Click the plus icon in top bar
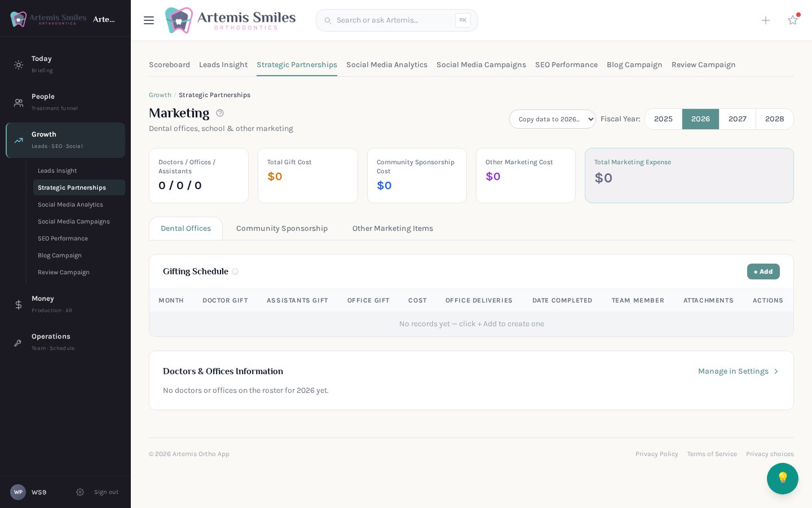The width and height of the screenshot is (812, 508). tap(766, 20)
